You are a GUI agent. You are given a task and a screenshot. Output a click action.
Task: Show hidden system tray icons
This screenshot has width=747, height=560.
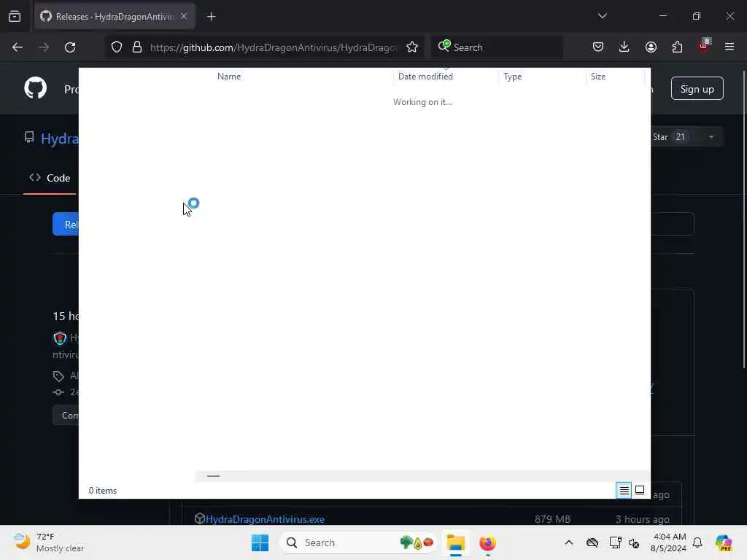click(x=569, y=542)
